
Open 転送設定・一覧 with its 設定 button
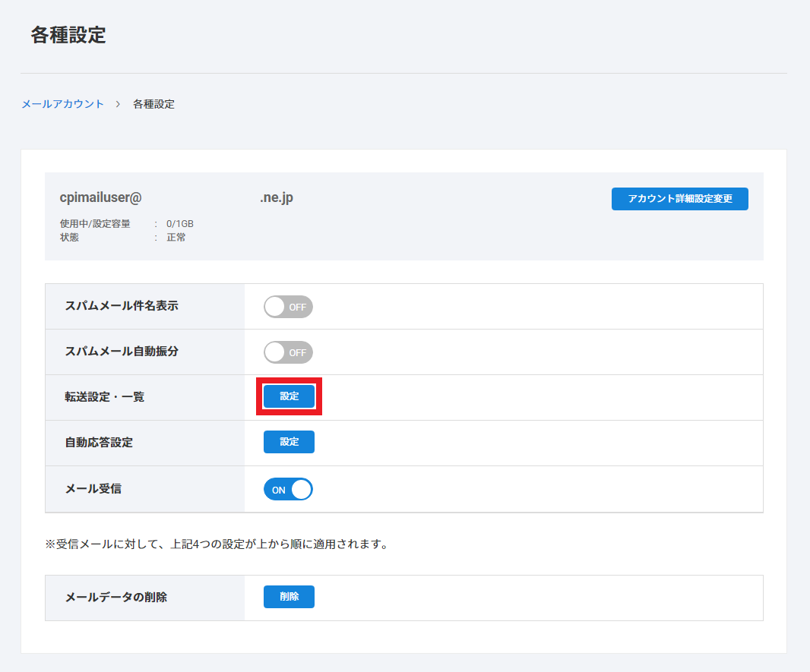289,396
